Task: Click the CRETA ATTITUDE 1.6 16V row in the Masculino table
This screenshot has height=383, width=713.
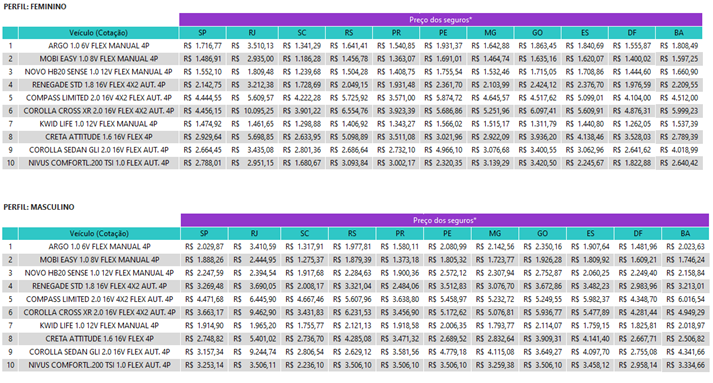Action: coord(355,339)
